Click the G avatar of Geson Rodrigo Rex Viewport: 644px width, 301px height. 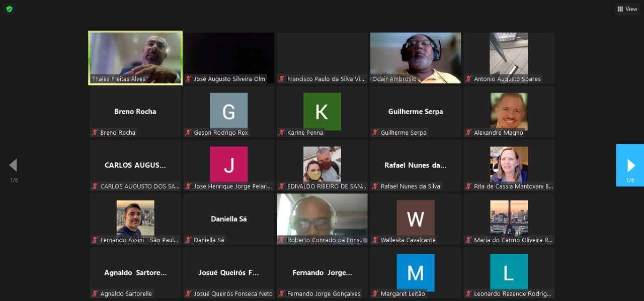pos(228,111)
